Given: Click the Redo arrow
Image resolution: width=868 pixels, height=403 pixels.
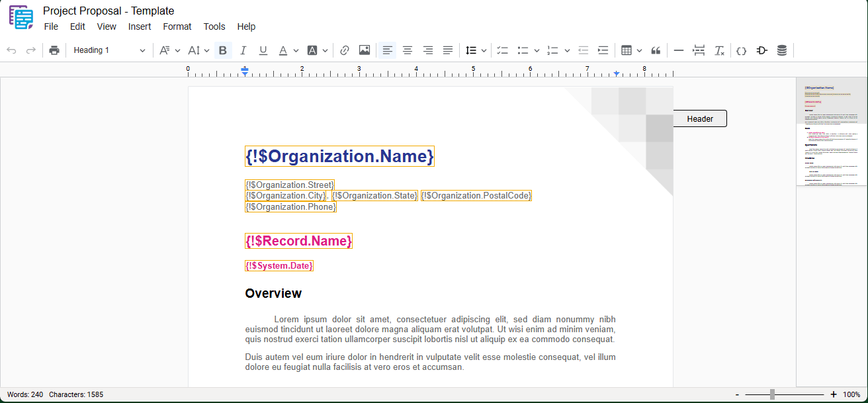Looking at the screenshot, I should [x=31, y=50].
